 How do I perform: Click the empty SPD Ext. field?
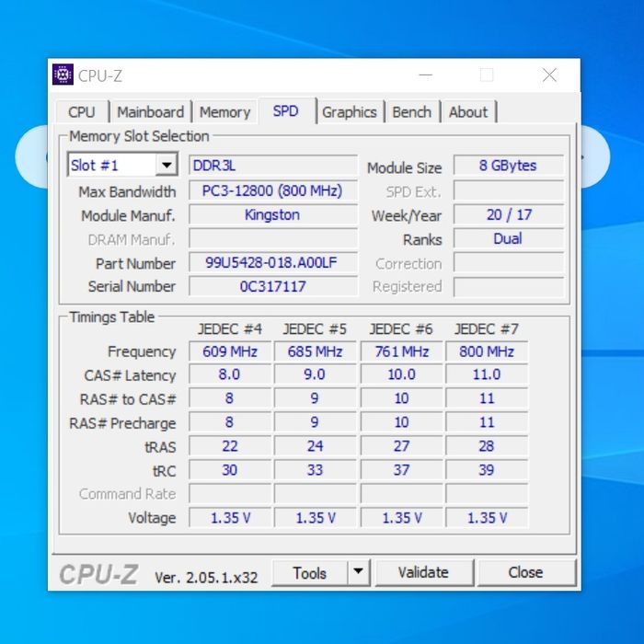(x=509, y=190)
